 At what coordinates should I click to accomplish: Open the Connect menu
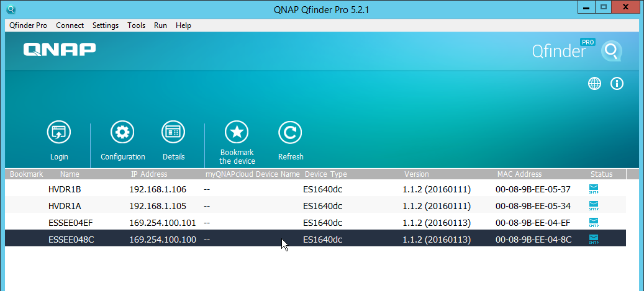tap(70, 25)
